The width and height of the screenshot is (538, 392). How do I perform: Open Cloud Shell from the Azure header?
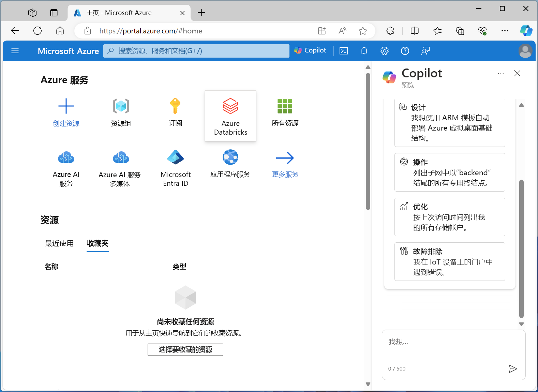[x=344, y=51]
